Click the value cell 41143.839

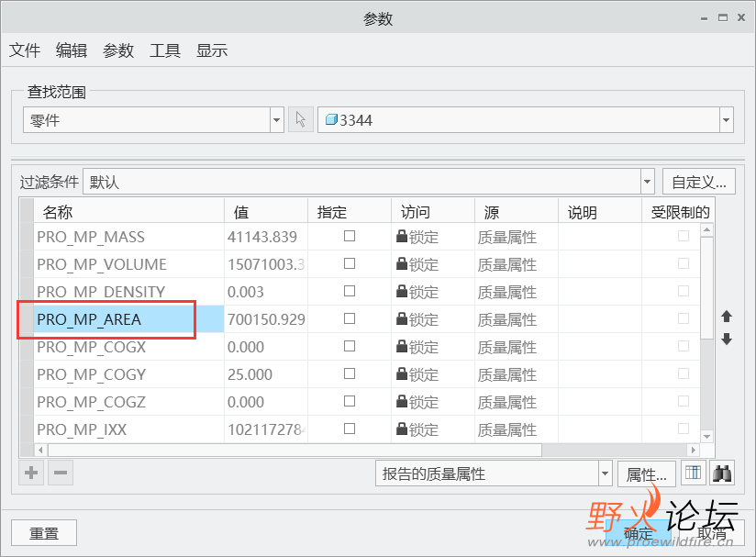click(266, 237)
